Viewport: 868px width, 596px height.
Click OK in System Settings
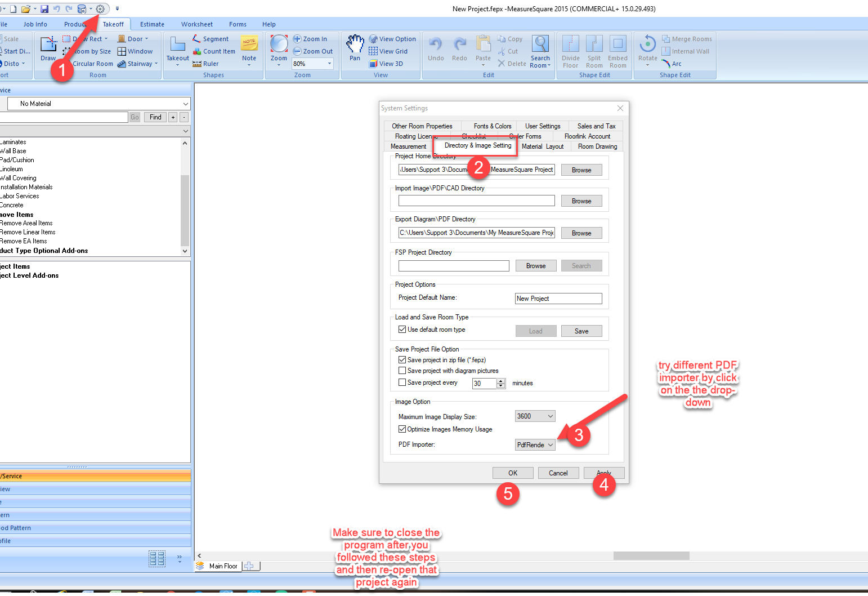(513, 473)
